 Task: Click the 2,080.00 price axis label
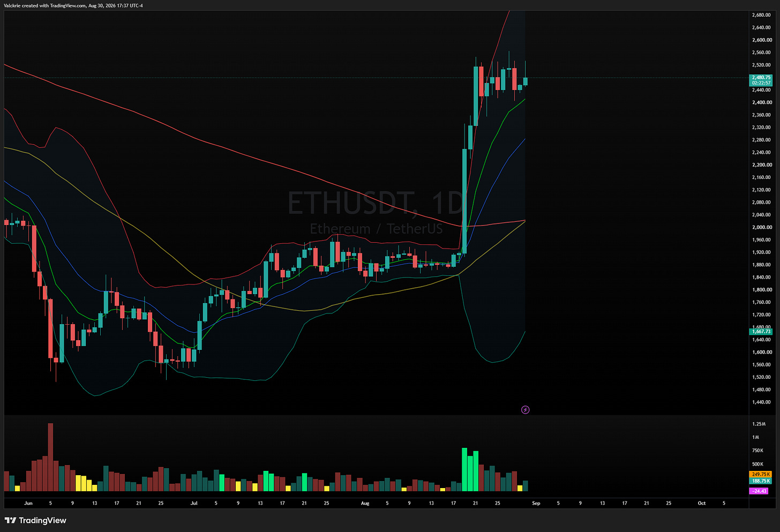pos(761,203)
